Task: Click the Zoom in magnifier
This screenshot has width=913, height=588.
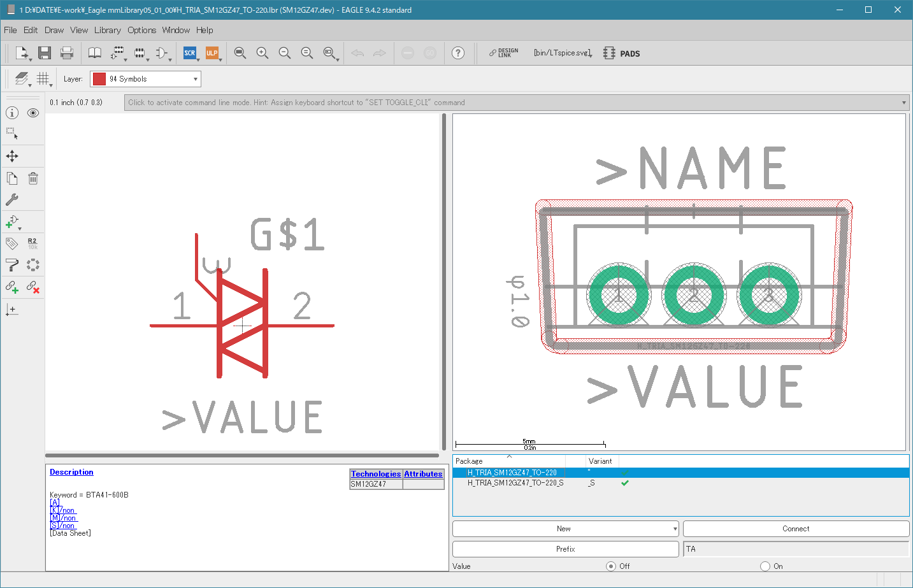Action: pos(262,53)
